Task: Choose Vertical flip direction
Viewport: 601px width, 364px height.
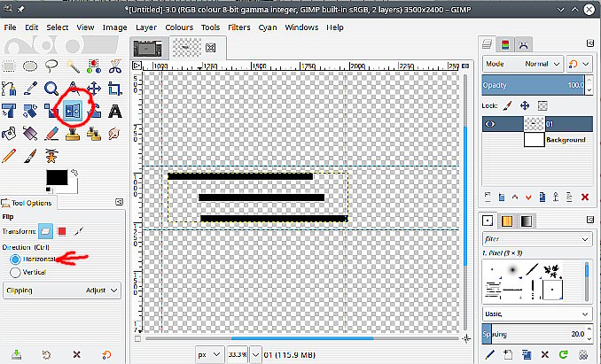Action: (x=16, y=272)
